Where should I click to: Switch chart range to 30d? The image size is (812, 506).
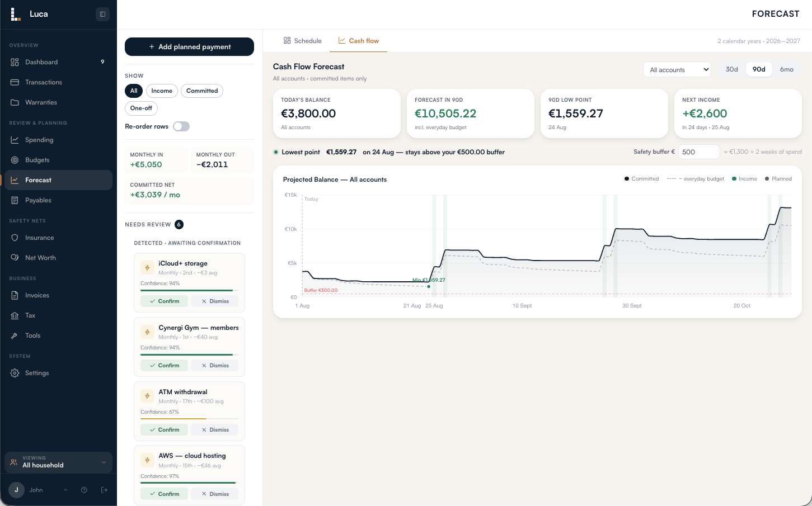click(732, 69)
